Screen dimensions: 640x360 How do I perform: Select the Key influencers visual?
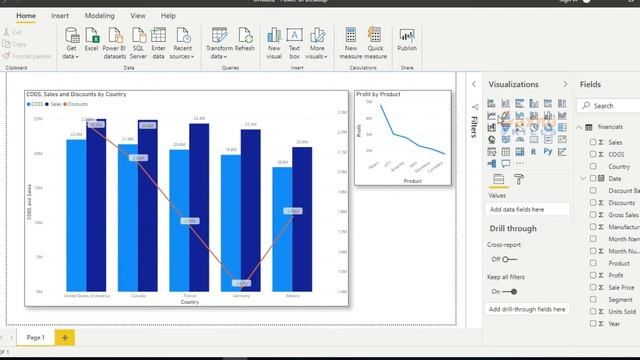coord(562,152)
